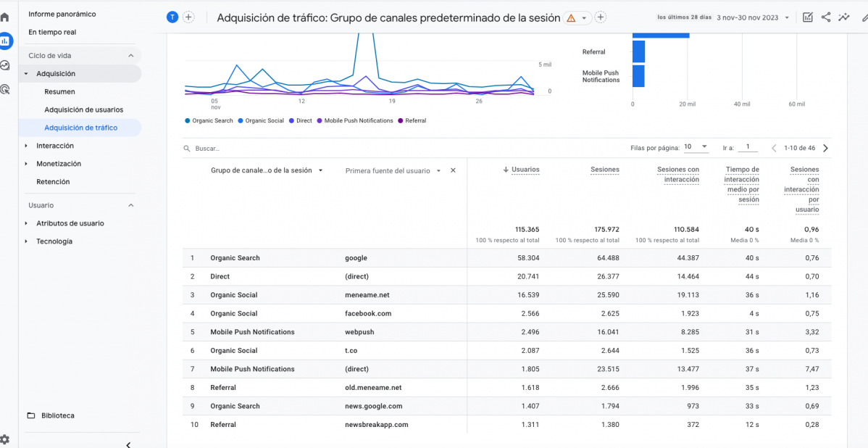Go to the previous page of results
The height and width of the screenshot is (448, 868).
click(775, 148)
